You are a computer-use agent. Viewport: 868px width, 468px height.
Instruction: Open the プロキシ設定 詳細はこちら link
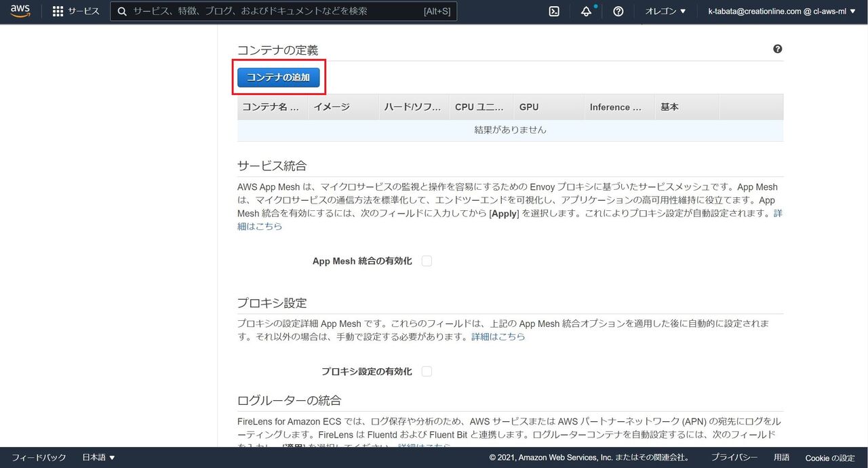[x=498, y=336]
